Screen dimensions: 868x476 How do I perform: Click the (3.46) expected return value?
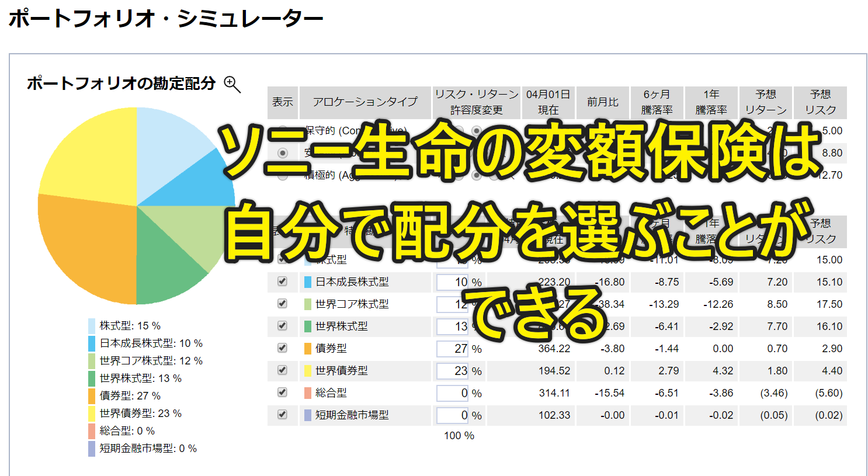774,393
